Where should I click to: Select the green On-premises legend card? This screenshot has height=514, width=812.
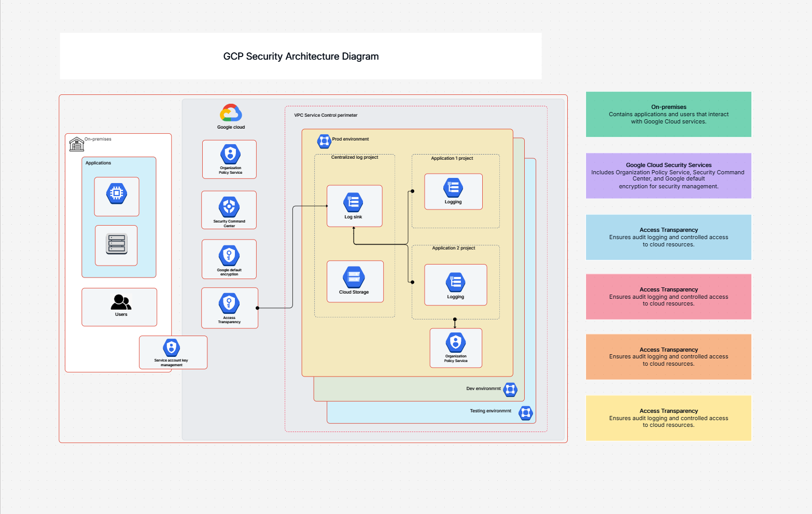tap(668, 114)
